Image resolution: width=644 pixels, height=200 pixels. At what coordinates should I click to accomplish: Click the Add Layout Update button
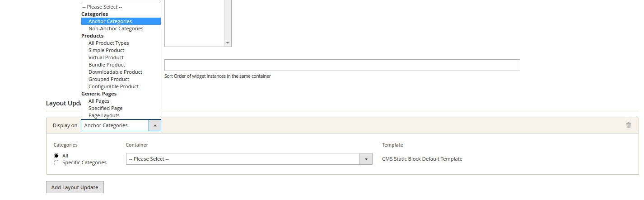(75, 187)
